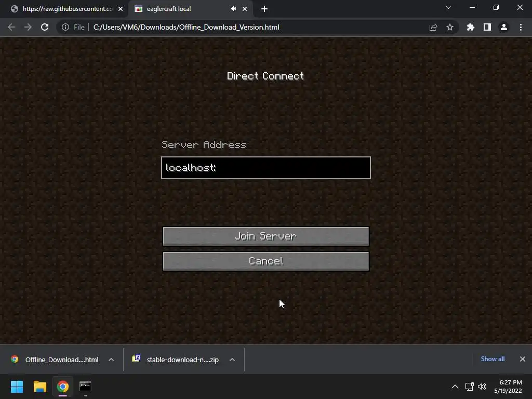Click the address bar file path
Viewport: 532px width, 399px height.
[187, 27]
